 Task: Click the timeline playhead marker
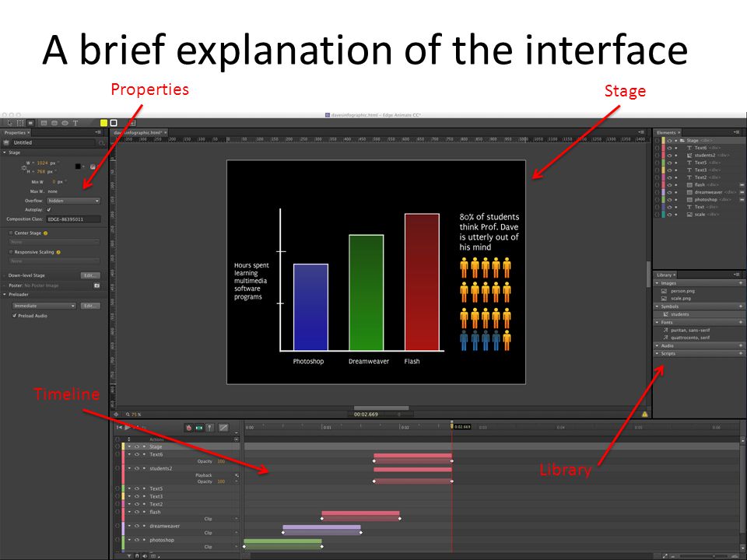pos(451,425)
